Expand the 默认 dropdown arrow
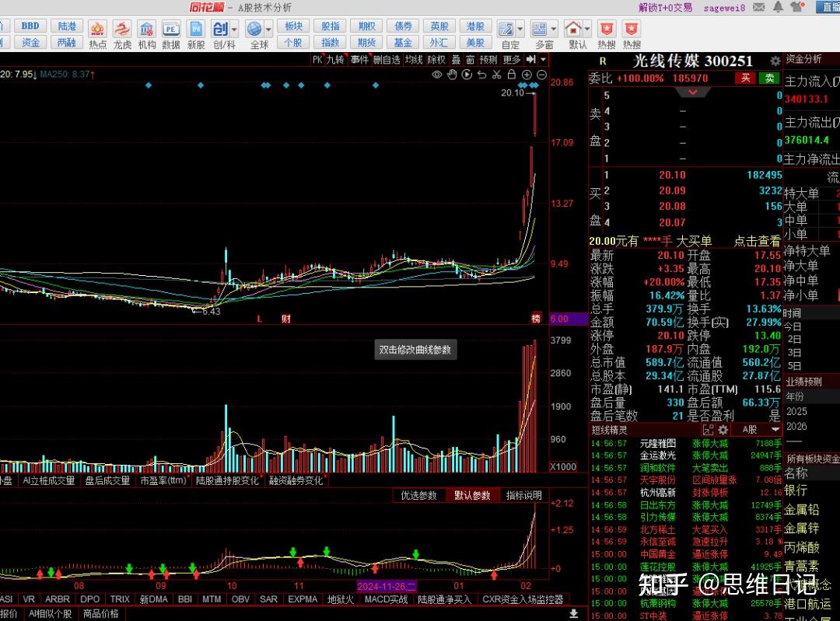This screenshot has width=840, height=621. pos(587,29)
